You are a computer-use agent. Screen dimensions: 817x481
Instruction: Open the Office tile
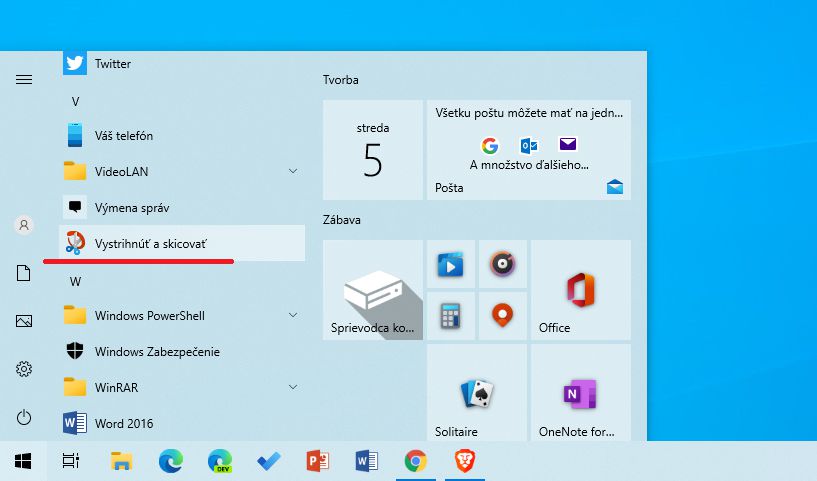[581, 290]
